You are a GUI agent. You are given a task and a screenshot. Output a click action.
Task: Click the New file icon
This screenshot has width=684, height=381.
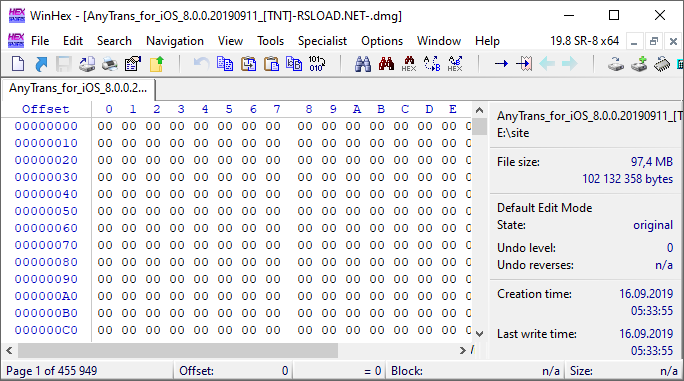click(x=18, y=64)
